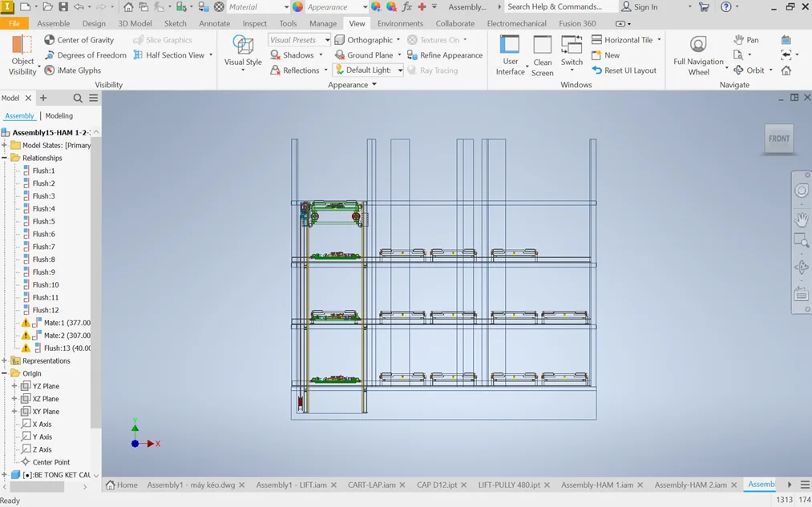
Task: Open the File menu
Action: click(x=14, y=23)
